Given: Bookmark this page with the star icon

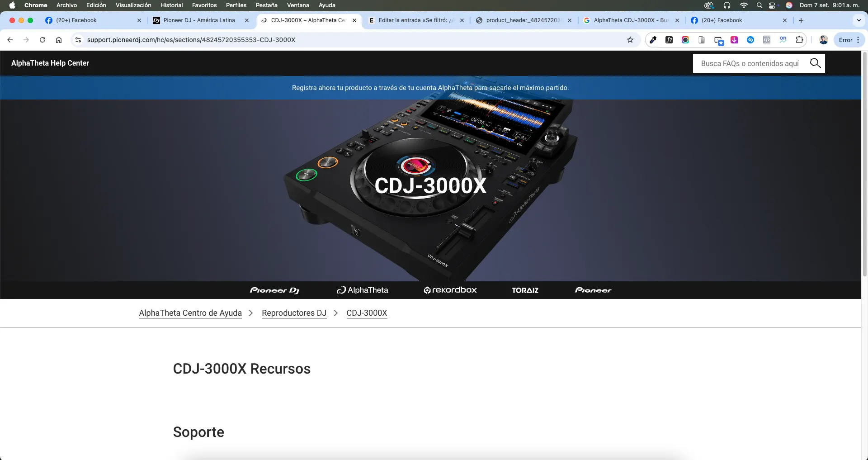Looking at the screenshot, I should click(630, 40).
